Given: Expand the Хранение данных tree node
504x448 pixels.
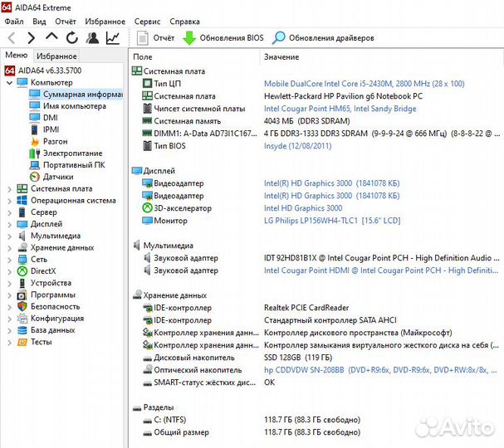Looking at the screenshot, I should pos(9,248).
